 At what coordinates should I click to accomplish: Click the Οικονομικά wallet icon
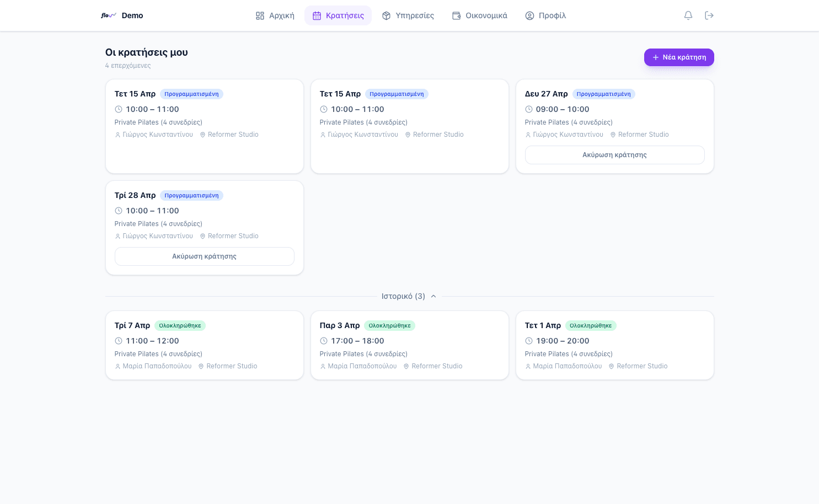456,15
